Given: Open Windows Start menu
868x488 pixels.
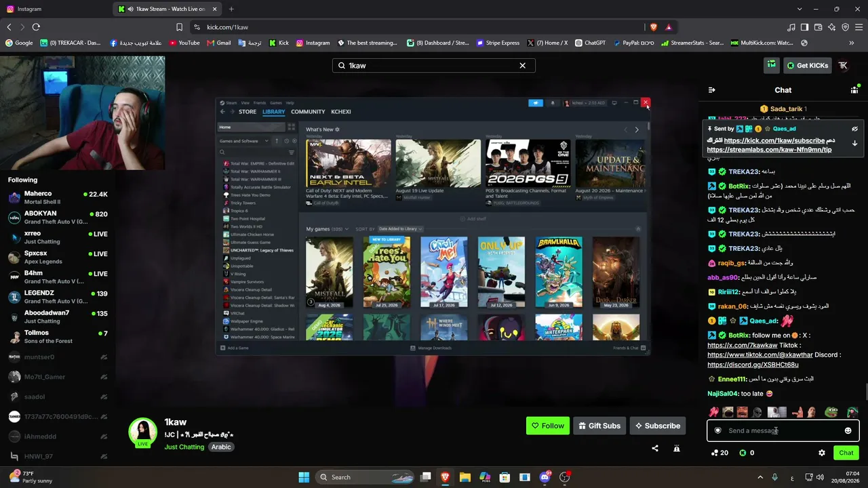Looking at the screenshot, I should pos(304,477).
